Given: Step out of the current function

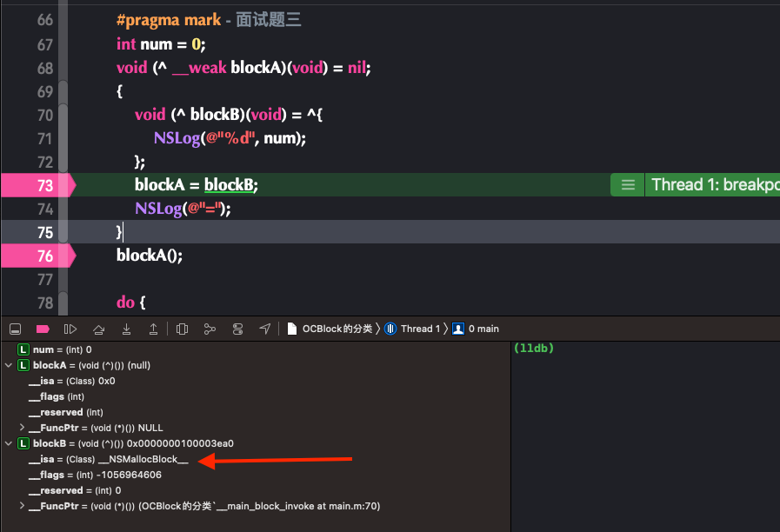Looking at the screenshot, I should click(x=153, y=329).
